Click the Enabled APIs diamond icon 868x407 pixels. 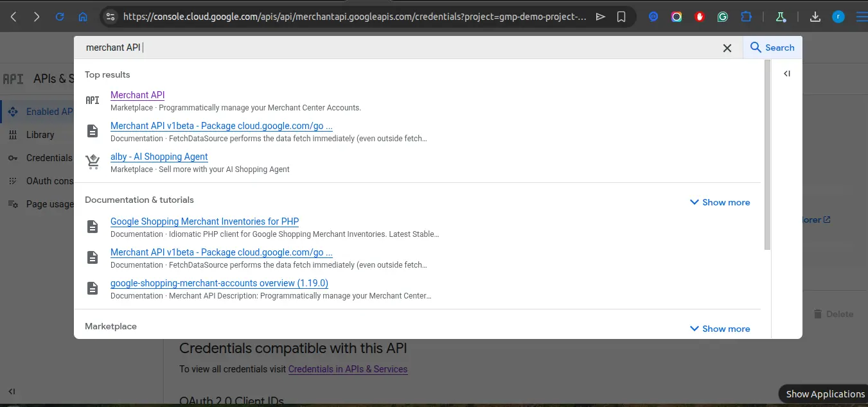[13, 112]
